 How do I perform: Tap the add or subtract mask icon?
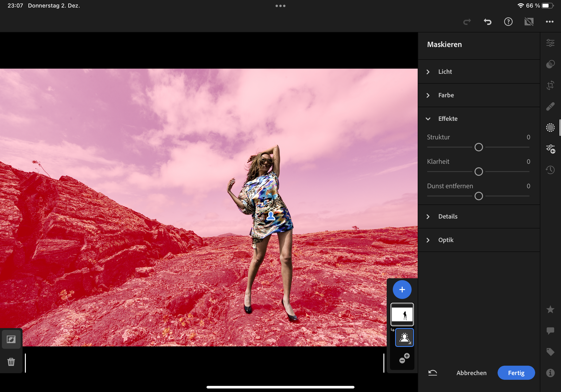coord(404,358)
